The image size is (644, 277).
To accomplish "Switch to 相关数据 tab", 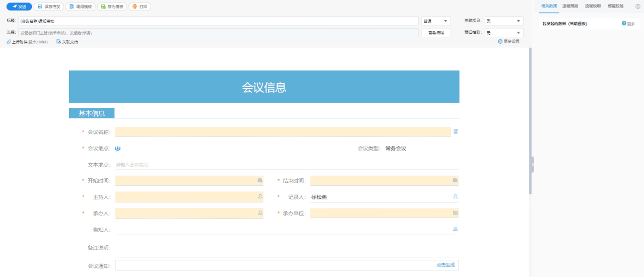I will coord(549,6).
